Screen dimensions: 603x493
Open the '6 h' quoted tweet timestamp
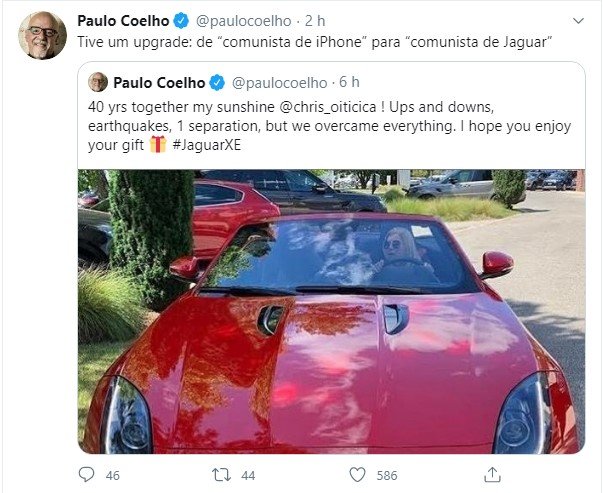[349, 82]
